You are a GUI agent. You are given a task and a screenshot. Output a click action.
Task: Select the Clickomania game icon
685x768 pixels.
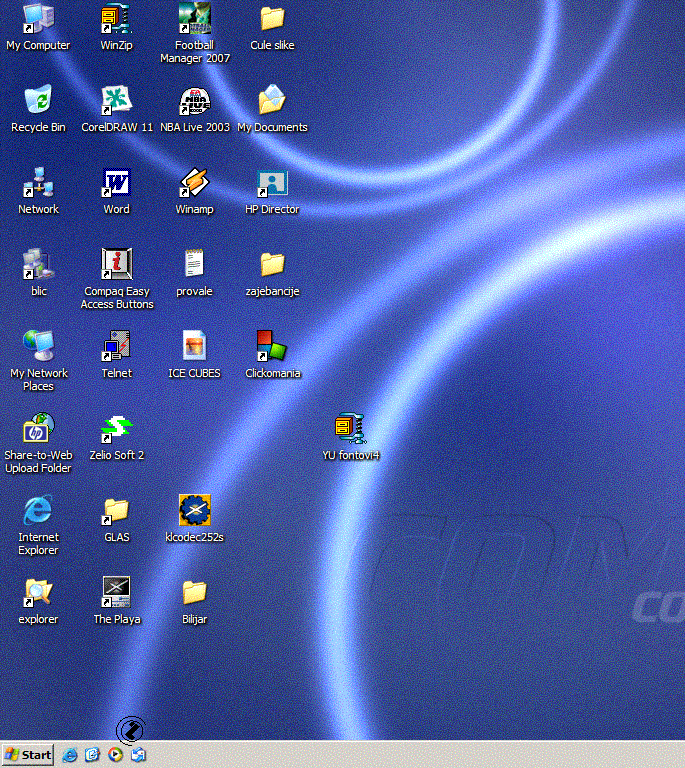[x=272, y=347]
